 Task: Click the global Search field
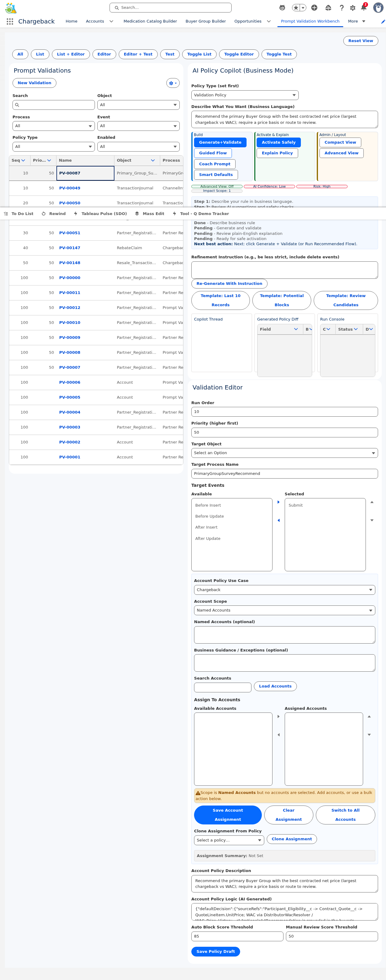point(171,8)
